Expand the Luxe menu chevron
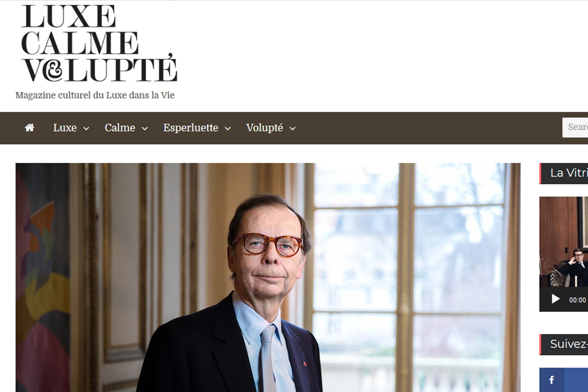This screenshot has width=588, height=392. [x=86, y=128]
